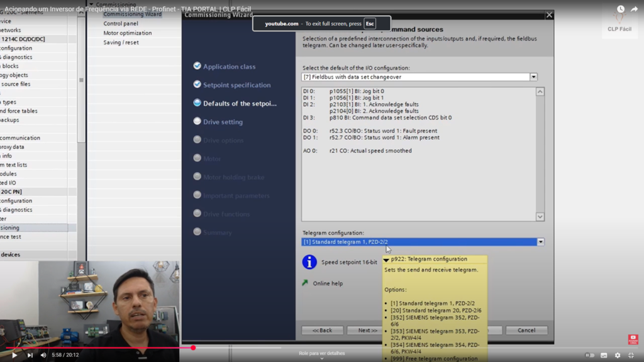Open the video title link at the top
Image resolution: width=644 pixels, height=362 pixels.
pos(128,9)
